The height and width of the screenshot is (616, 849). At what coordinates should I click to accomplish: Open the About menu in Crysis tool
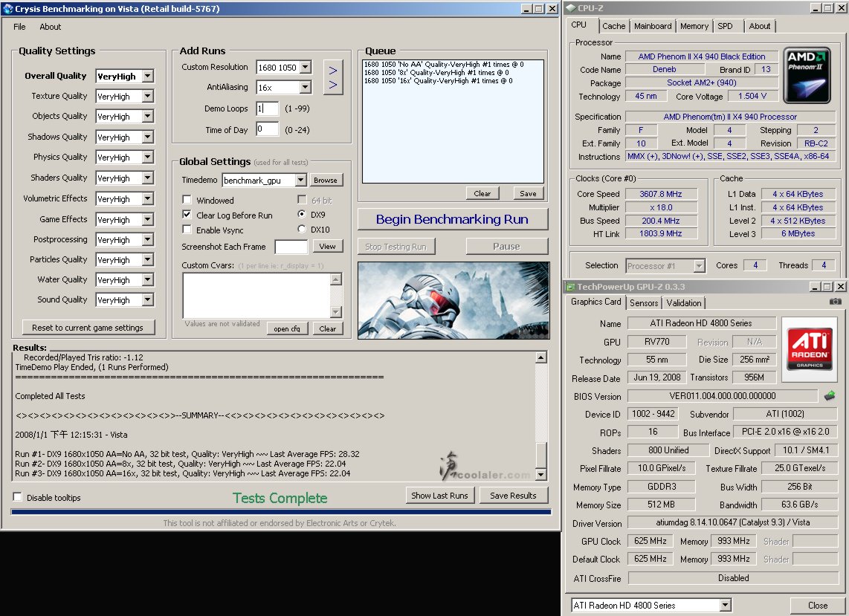[x=51, y=27]
